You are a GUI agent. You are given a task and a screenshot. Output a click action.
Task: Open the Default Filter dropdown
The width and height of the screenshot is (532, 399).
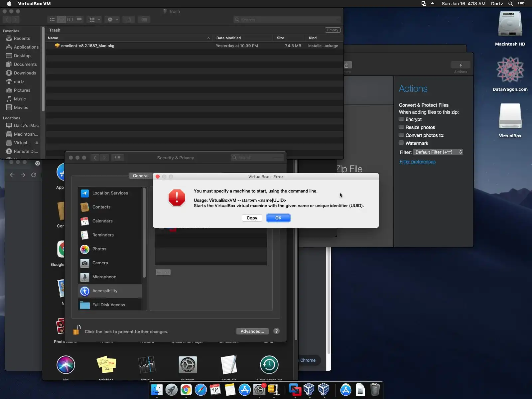tap(438, 152)
